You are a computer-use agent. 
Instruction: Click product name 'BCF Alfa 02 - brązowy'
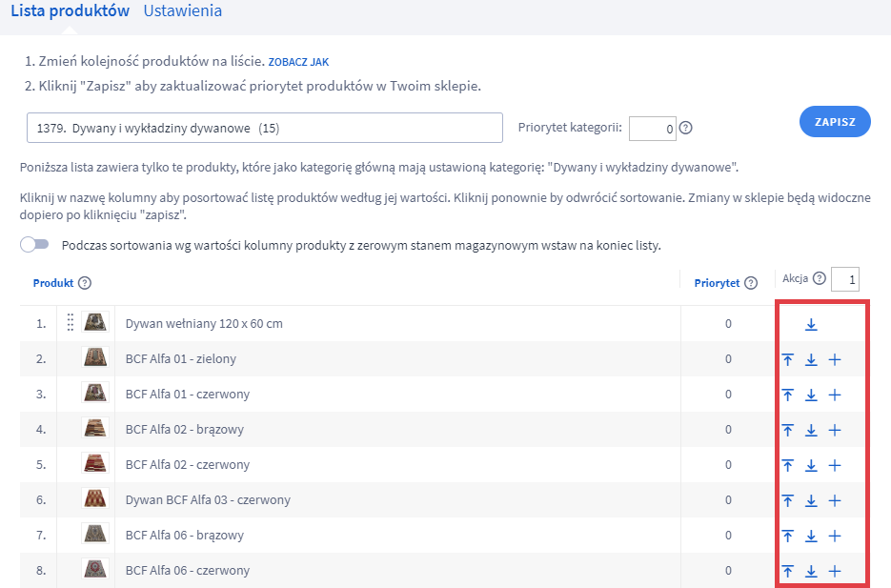pos(185,430)
